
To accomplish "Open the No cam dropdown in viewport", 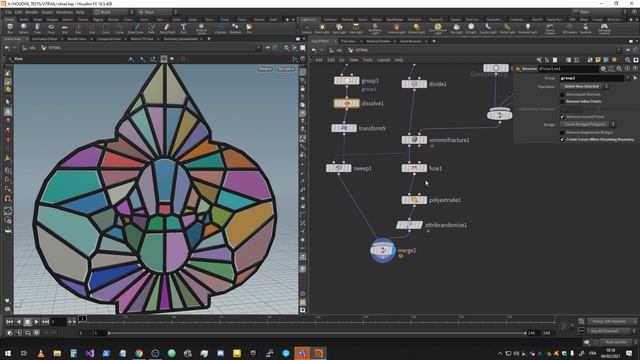I will coord(286,69).
